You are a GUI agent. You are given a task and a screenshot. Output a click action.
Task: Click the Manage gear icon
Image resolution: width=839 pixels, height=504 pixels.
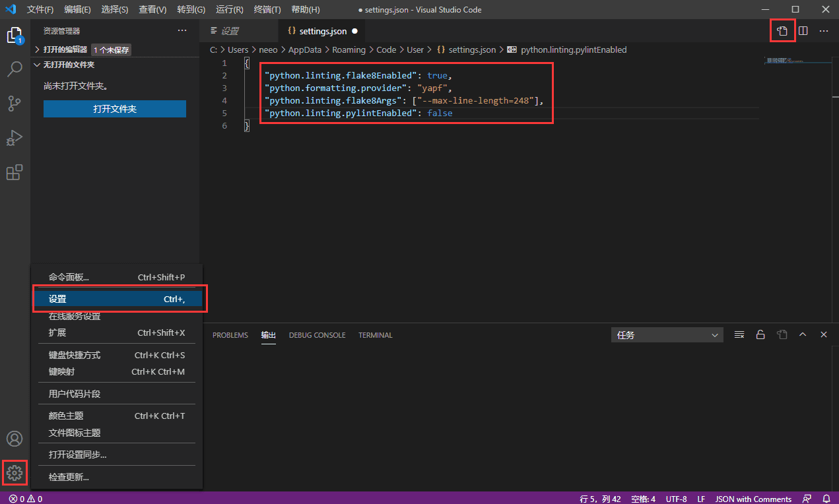pos(15,473)
